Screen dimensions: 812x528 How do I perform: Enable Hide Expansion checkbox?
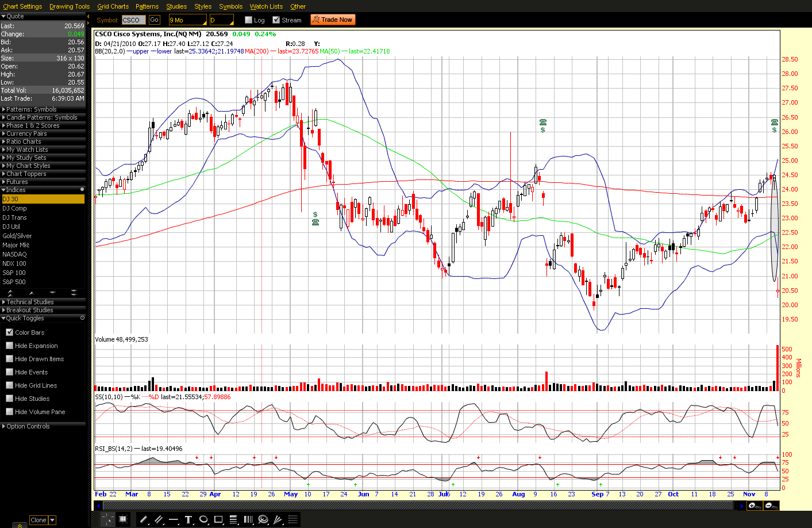(x=10, y=346)
